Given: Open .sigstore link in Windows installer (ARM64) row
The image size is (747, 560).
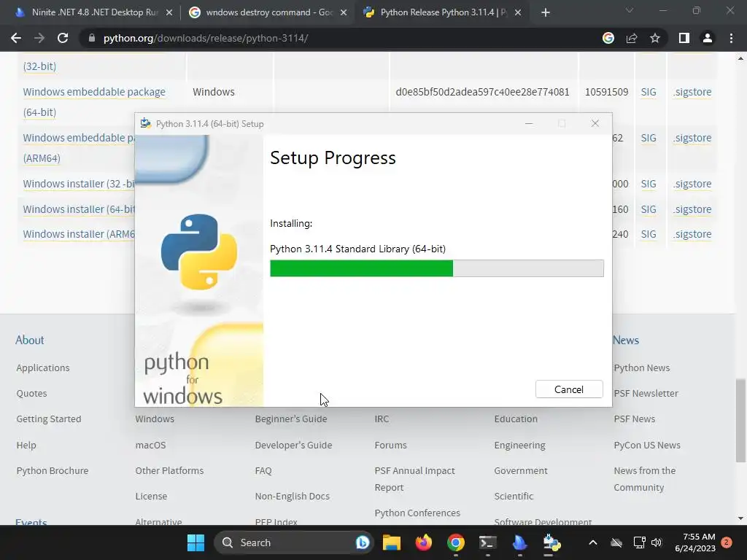Looking at the screenshot, I should click(x=692, y=234).
